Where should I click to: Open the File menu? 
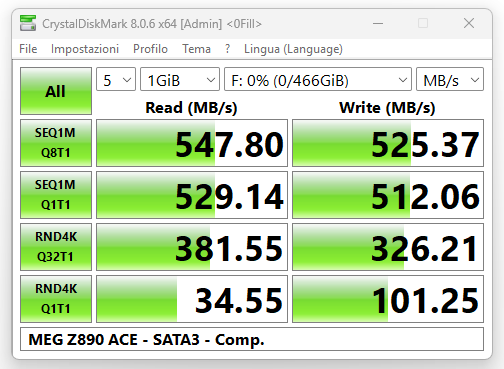point(28,49)
